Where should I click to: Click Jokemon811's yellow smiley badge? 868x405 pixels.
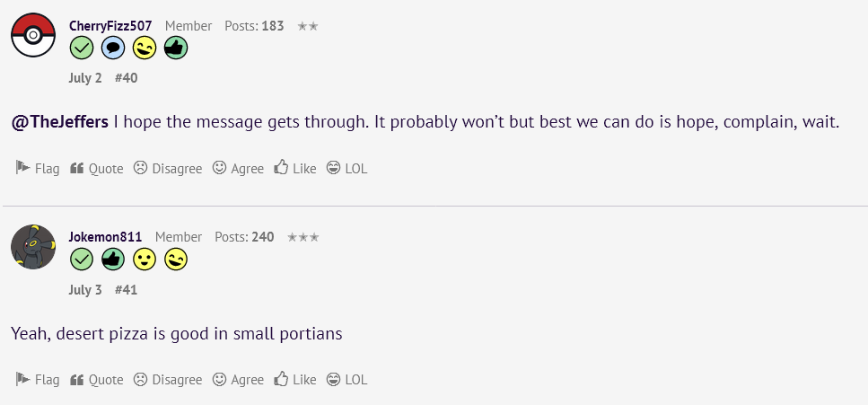(145, 260)
